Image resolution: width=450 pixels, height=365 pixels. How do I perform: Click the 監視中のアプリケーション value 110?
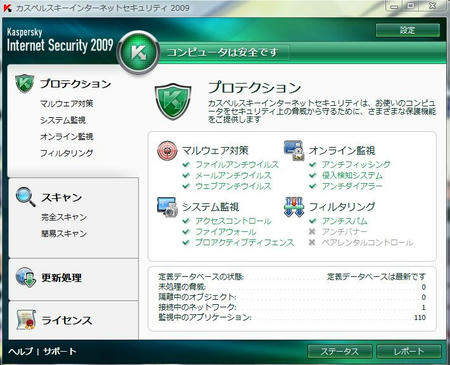(420, 317)
